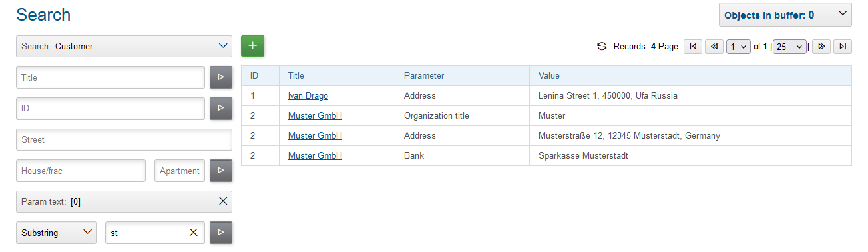
Task: Clear the Param text selection
Action: [223, 201]
